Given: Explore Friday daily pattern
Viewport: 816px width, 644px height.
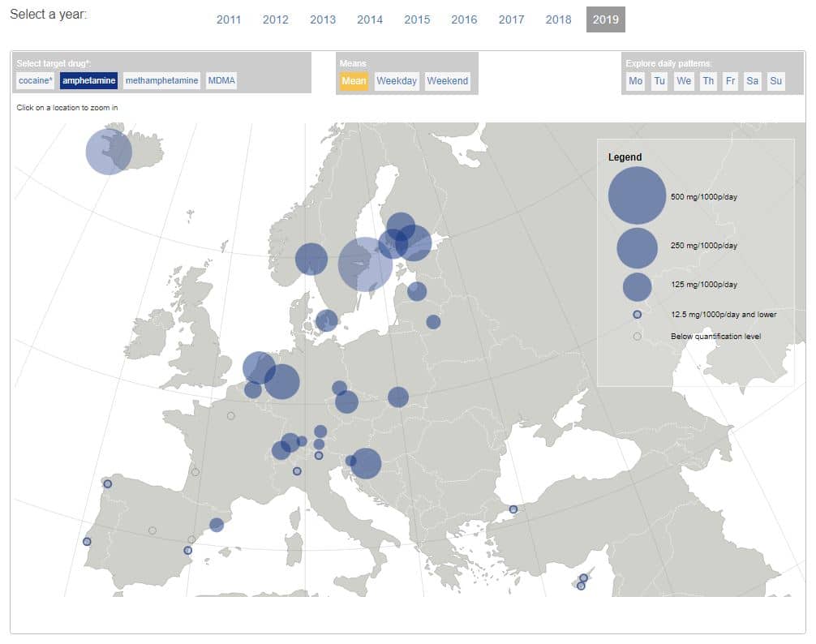Looking at the screenshot, I should 730,81.
